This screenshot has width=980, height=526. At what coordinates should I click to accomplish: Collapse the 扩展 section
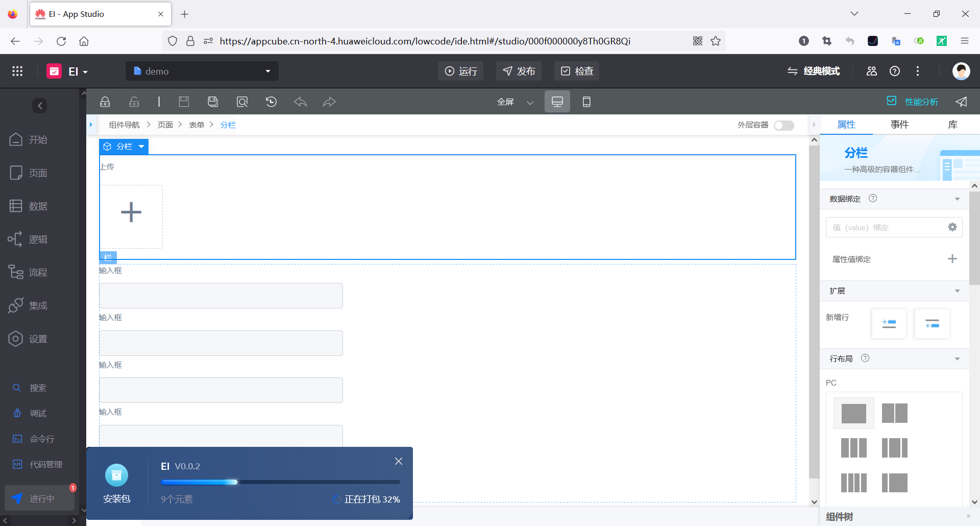click(957, 291)
